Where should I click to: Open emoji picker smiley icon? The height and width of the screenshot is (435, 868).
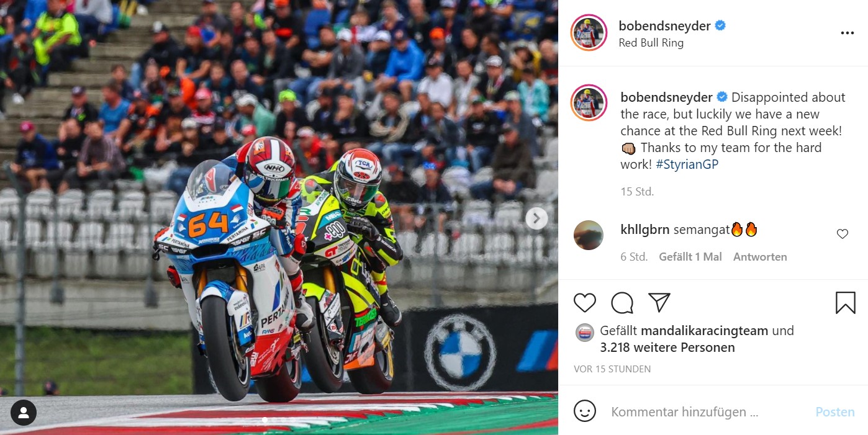[x=585, y=411]
